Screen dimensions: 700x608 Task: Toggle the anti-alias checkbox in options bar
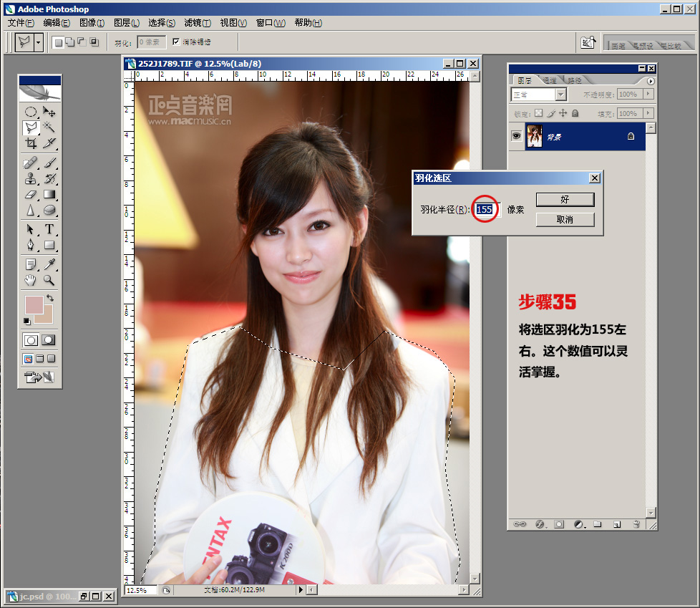176,42
